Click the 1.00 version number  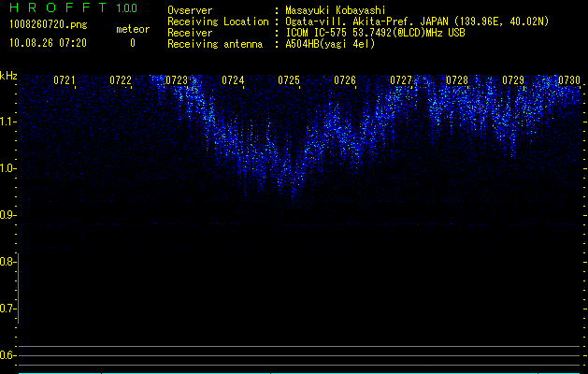(126, 8)
